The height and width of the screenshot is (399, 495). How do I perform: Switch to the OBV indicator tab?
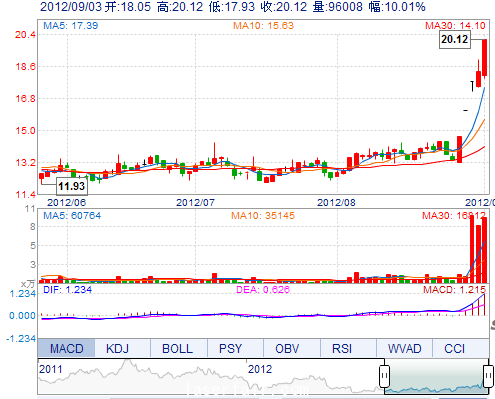click(x=287, y=348)
